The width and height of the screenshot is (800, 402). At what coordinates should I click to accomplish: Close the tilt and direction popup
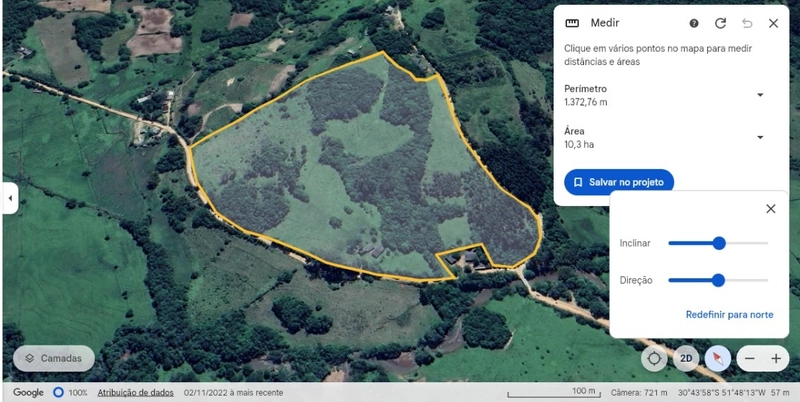[770, 209]
